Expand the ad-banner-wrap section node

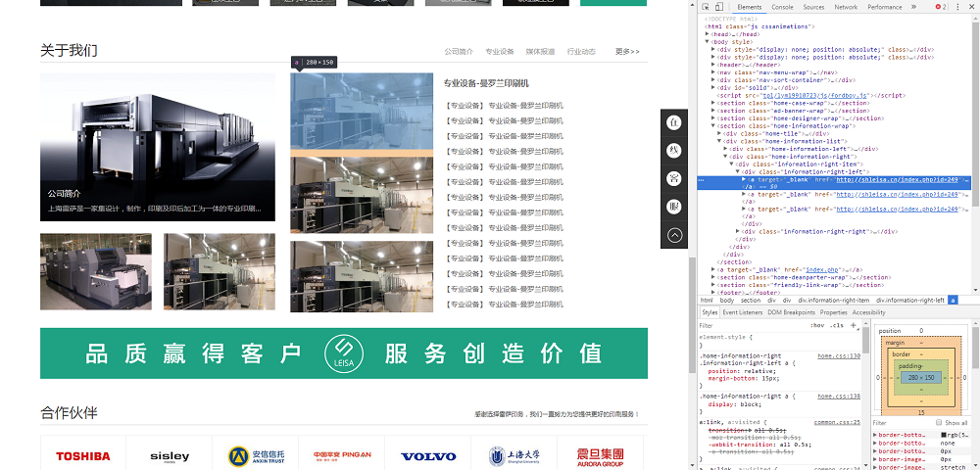pyautogui.click(x=713, y=111)
